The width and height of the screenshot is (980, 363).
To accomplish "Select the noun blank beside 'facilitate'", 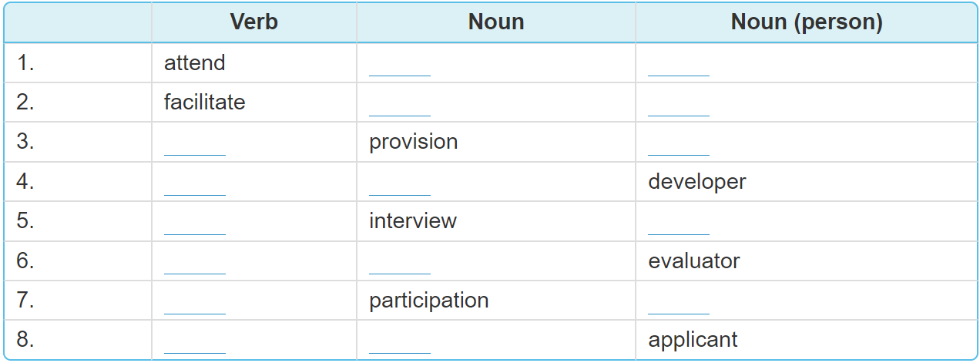I will [x=399, y=107].
